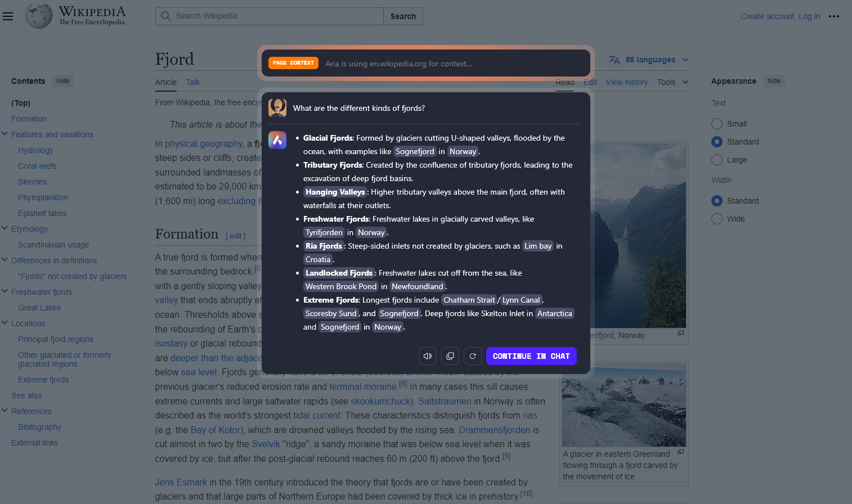The image size is (852, 504).
Task: Open the Jens Esmark article link
Action: pos(181,482)
